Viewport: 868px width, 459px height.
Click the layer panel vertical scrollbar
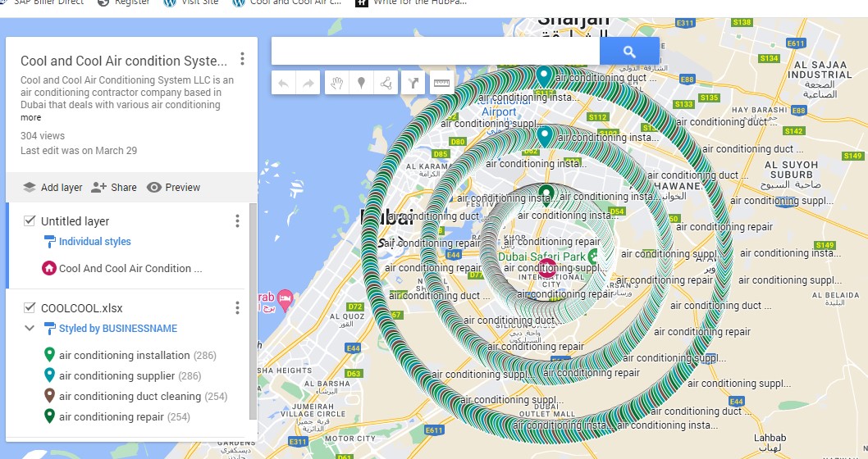253,311
